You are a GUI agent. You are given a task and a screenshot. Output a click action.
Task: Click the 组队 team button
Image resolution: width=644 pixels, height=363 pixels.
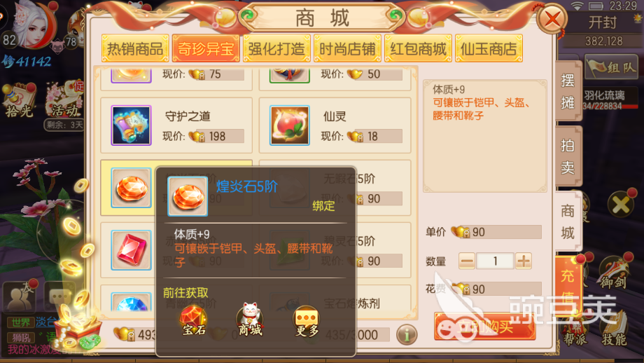(610, 67)
